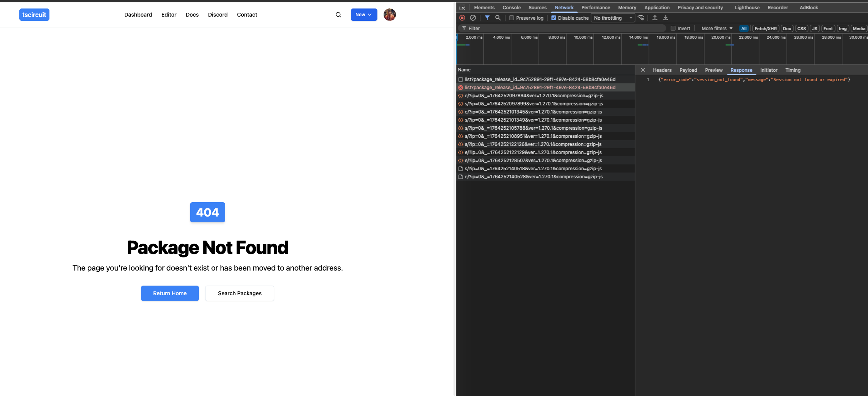Select request e/?ip=0&_=1764252101345

coord(545,112)
